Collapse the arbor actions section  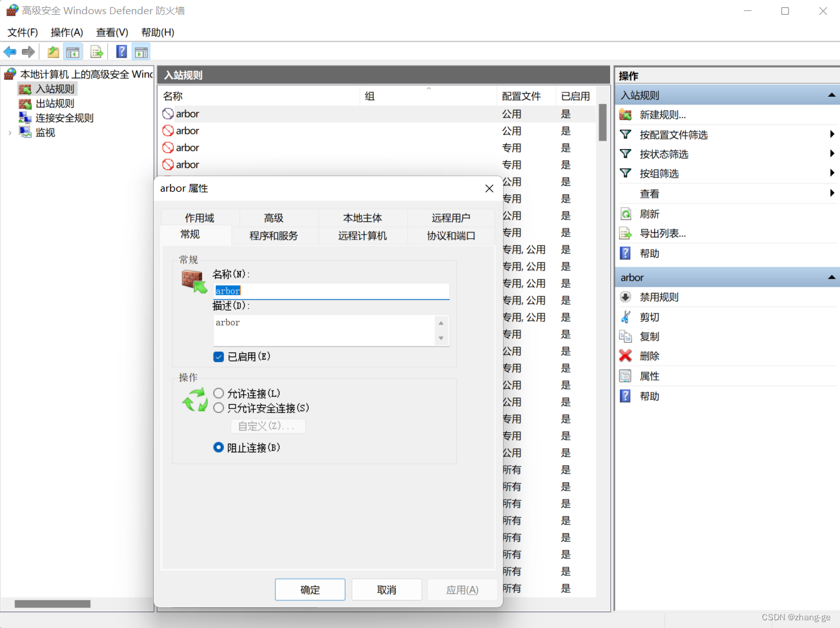pyautogui.click(x=832, y=278)
